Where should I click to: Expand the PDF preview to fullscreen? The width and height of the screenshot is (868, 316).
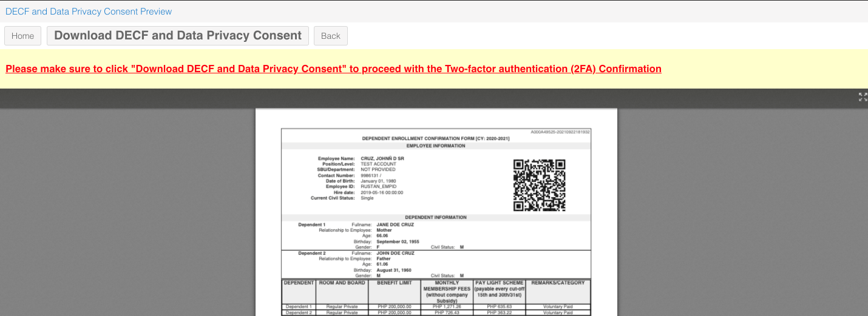pyautogui.click(x=863, y=97)
